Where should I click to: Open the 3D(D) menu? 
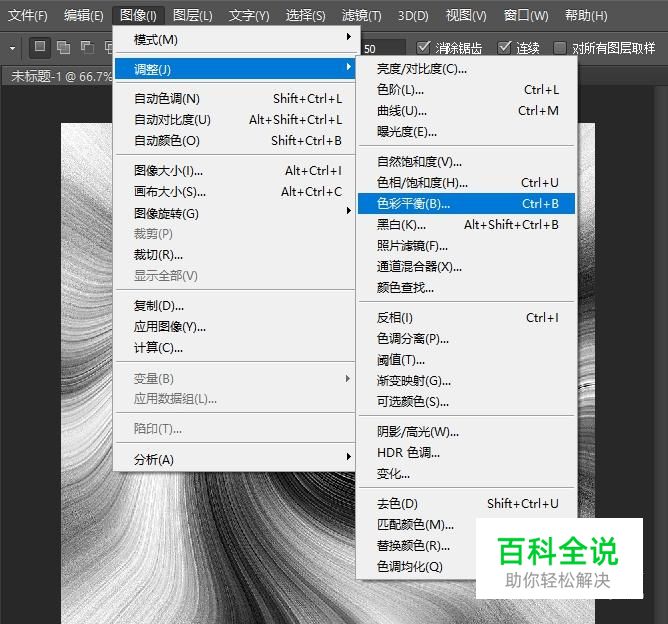[x=413, y=15]
